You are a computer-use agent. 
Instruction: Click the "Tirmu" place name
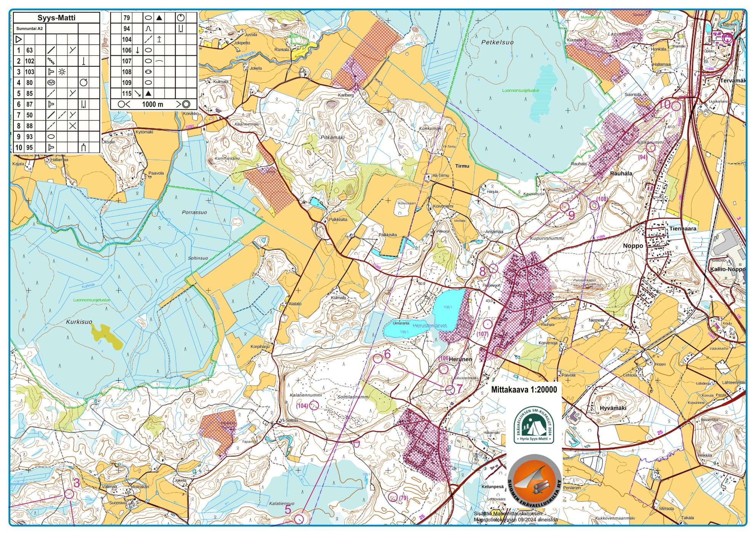click(x=462, y=166)
